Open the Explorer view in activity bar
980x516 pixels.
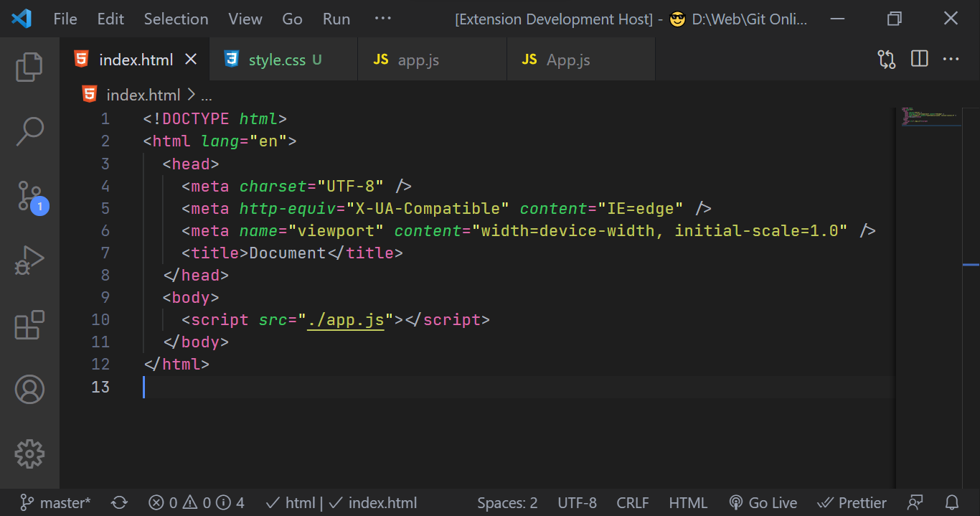point(29,66)
